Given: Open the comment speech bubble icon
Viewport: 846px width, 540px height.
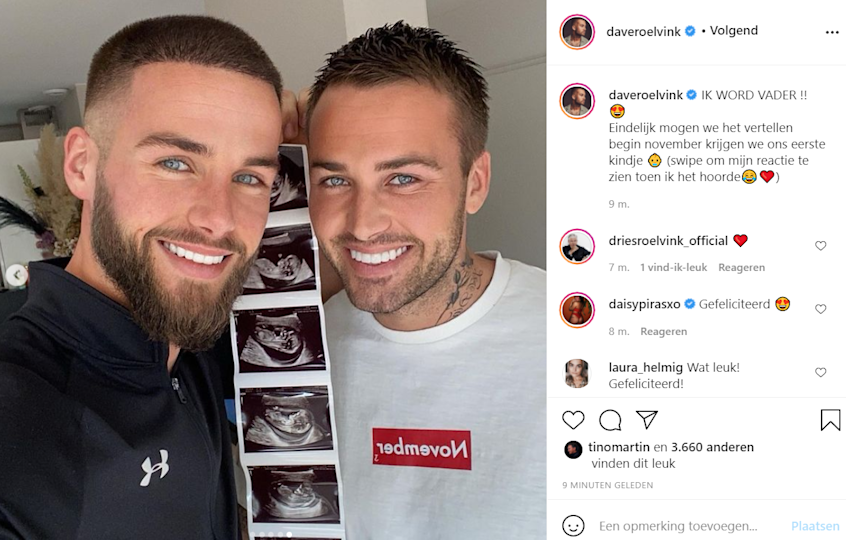Looking at the screenshot, I should [610, 420].
